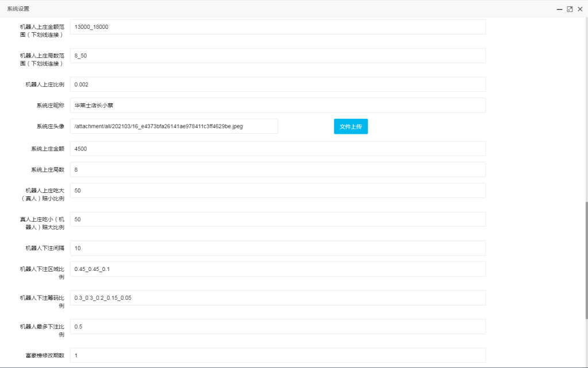Image resolution: width=588 pixels, height=368 pixels.
Task: Click the 机器人最多下注比例 field showing 0.5
Action: [277, 327]
